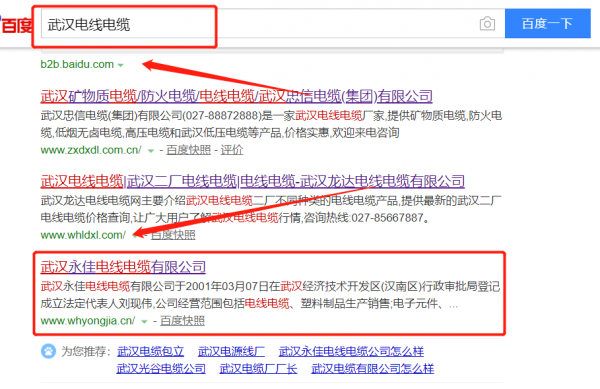Viewport: 600px width, 389px height.
Task: Expand the arrow next to b2b.baidu.com
Action: pyautogui.click(x=121, y=65)
